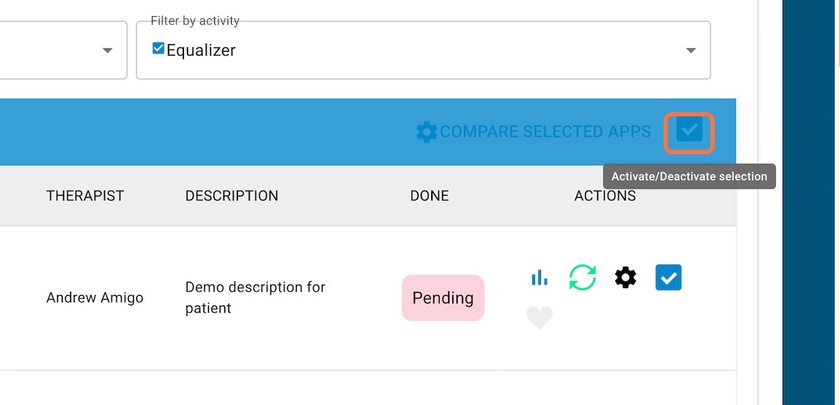Toggle the Activate/Deactivate selection checkbox

[x=689, y=130]
